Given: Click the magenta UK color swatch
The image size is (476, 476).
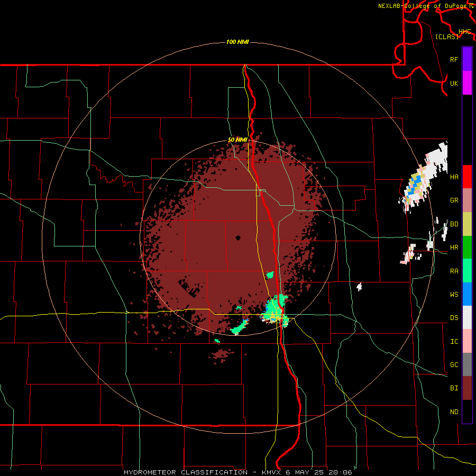Looking at the screenshot, I should [x=467, y=83].
